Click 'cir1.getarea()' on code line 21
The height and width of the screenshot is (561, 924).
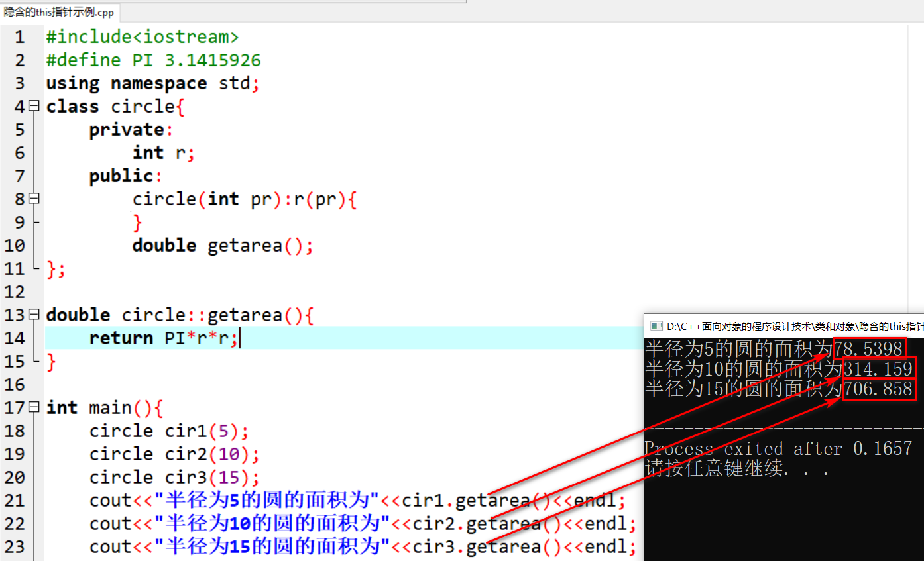477,501
